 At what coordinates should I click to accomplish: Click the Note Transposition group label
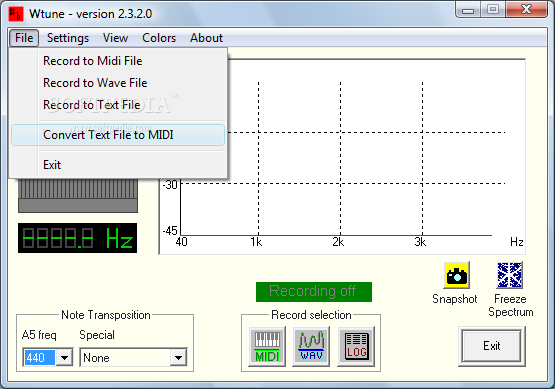point(106,315)
